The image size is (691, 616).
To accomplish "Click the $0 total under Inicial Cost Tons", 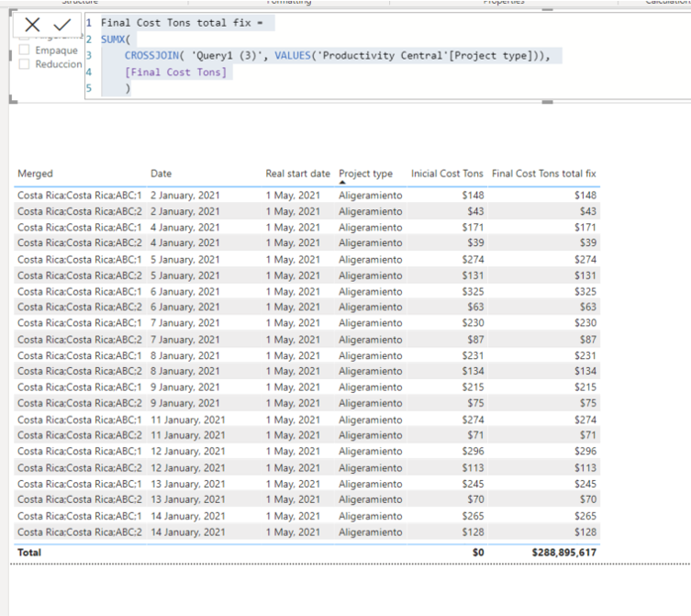I will pos(478,553).
